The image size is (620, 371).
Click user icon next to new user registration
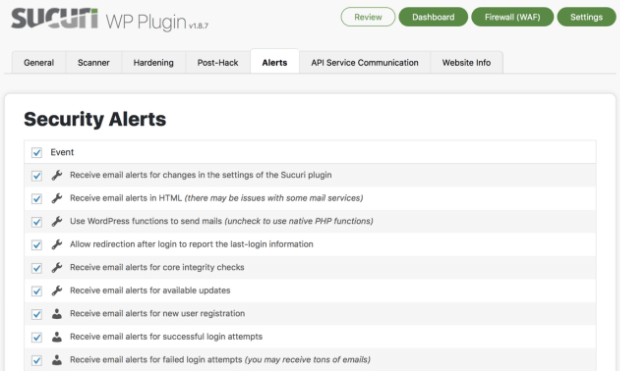pyautogui.click(x=57, y=314)
